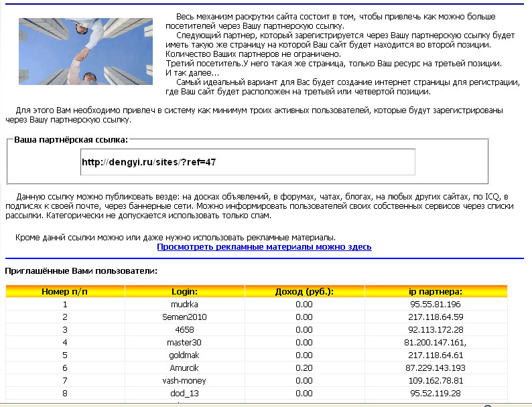Viewport: 532px width, 407px height.
Task: Select login 'mudrka' in the table
Action: (184, 305)
